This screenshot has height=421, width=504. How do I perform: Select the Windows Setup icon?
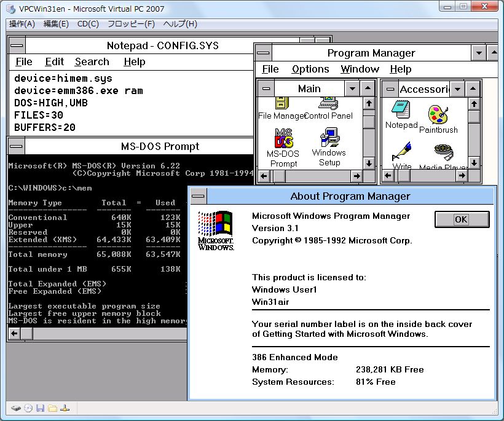pos(330,137)
